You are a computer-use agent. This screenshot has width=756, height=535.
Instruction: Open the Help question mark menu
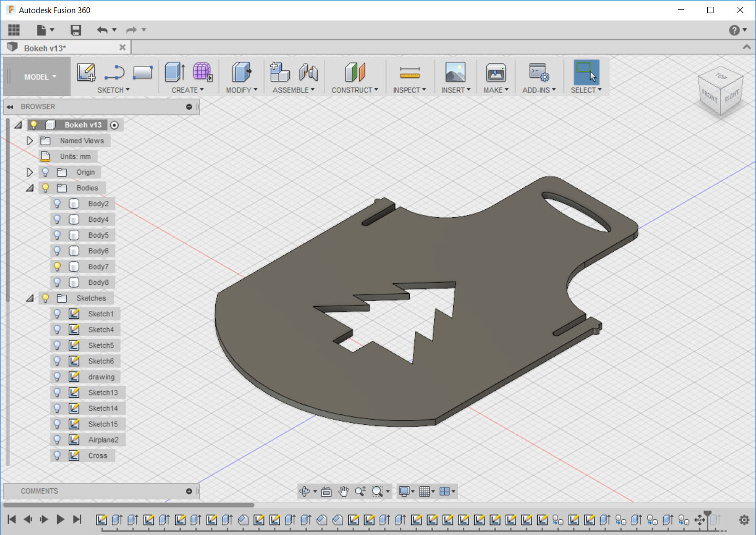click(x=737, y=30)
